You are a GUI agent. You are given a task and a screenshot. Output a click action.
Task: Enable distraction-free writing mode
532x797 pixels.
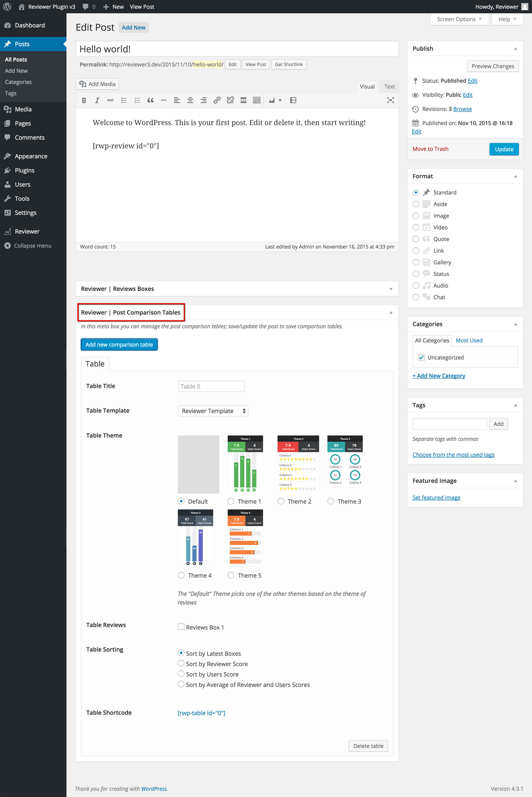click(391, 100)
